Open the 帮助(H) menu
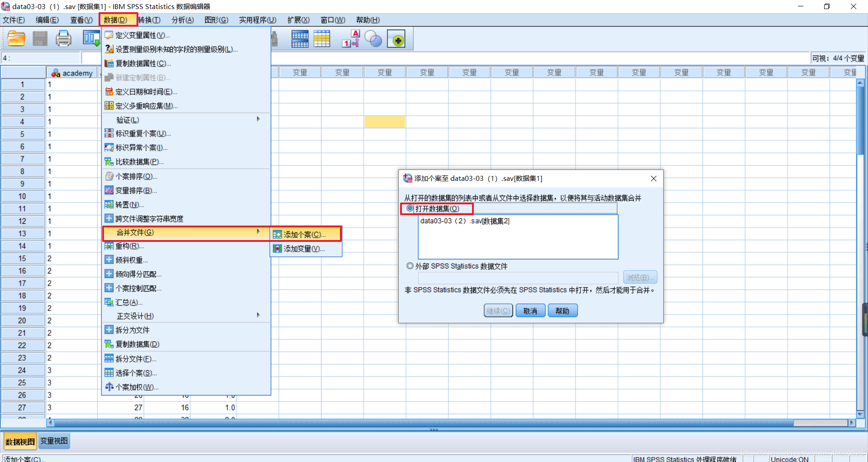 tap(368, 20)
